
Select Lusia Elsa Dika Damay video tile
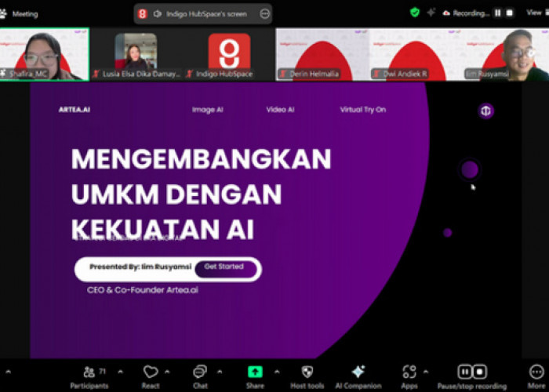tap(136, 54)
